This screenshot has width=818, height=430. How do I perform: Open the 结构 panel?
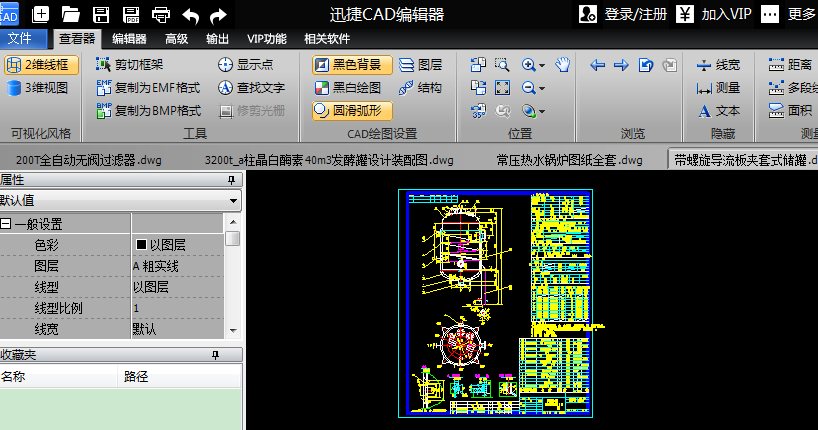[420, 88]
